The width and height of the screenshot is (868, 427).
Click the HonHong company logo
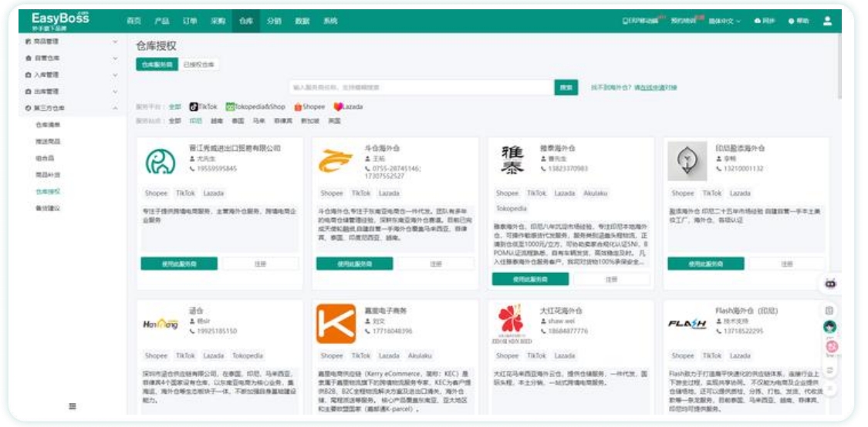160,324
